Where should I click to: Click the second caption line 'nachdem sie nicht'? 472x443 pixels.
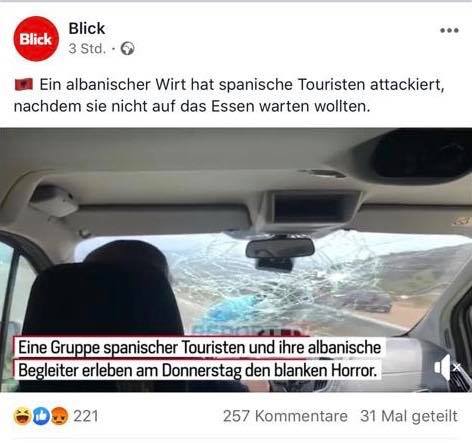coord(192,106)
